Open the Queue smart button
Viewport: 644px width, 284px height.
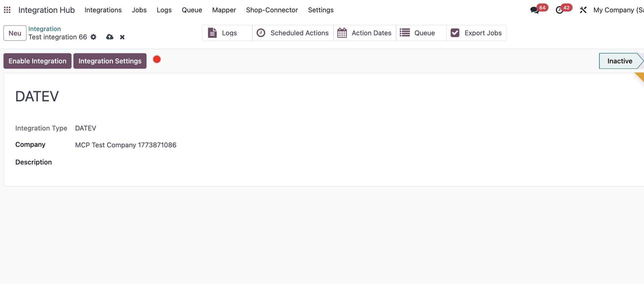click(421, 33)
